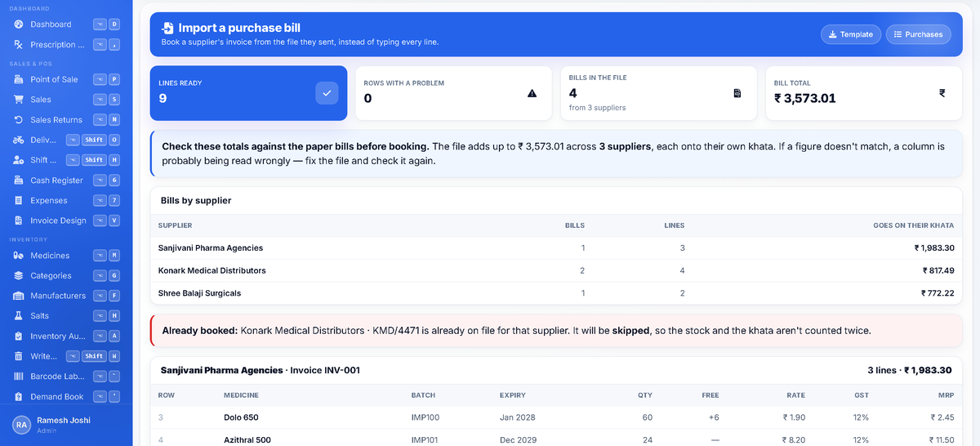Click the Prescription Rx icon
The width and height of the screenshot is (980, 446).
click(19, 45)
